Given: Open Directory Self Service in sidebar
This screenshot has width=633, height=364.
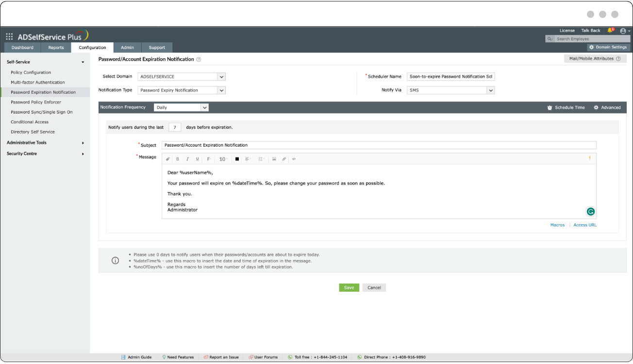Looking at the screenshot, I should [33, 132].
